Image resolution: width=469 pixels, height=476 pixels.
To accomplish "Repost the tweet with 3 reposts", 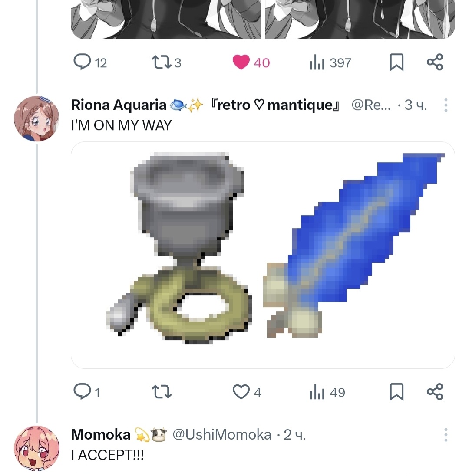I will 166,62.
